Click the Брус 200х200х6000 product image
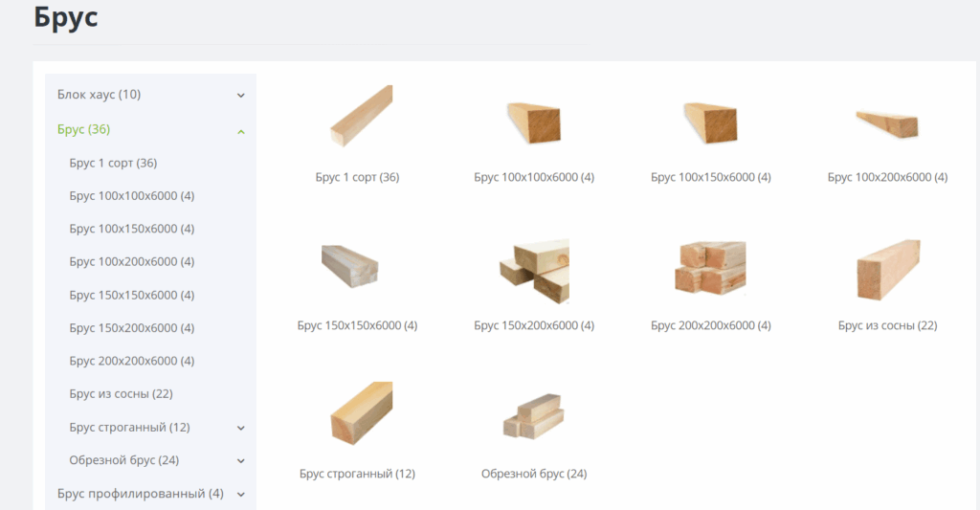 tap(710, 267)
